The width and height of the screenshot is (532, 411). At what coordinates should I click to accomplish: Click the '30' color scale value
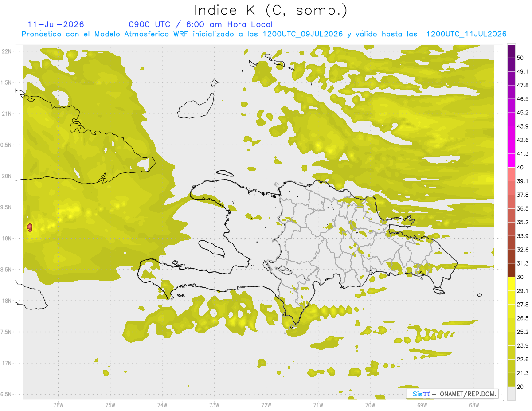(520, 277)
